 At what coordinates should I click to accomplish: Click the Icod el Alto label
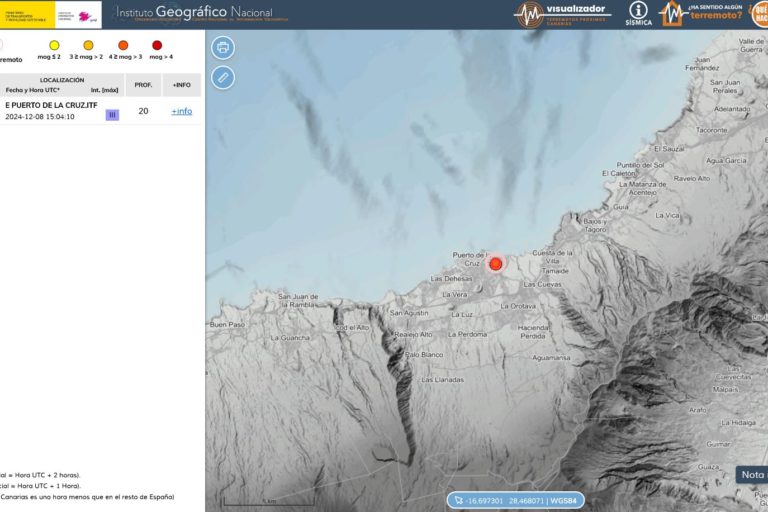point(352,327)
